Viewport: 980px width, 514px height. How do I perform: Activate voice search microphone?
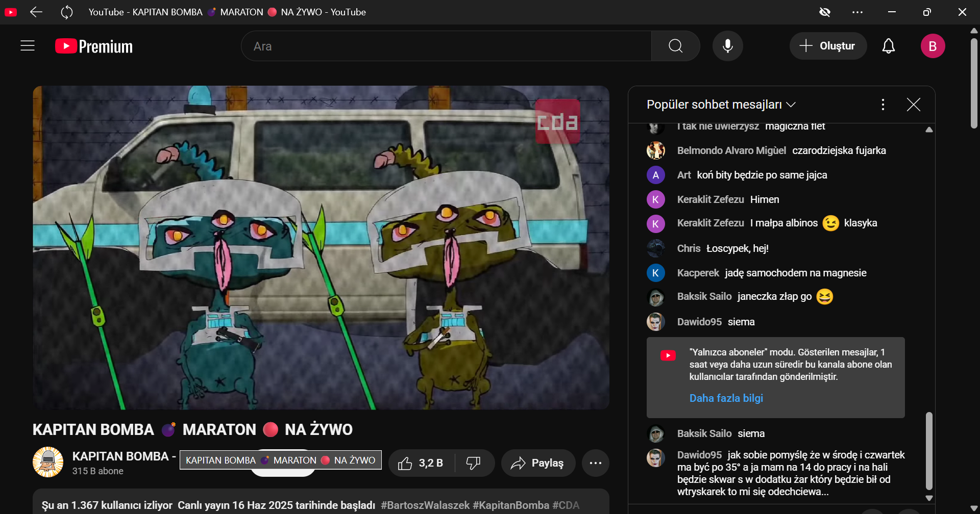click(x=728, y=46)
